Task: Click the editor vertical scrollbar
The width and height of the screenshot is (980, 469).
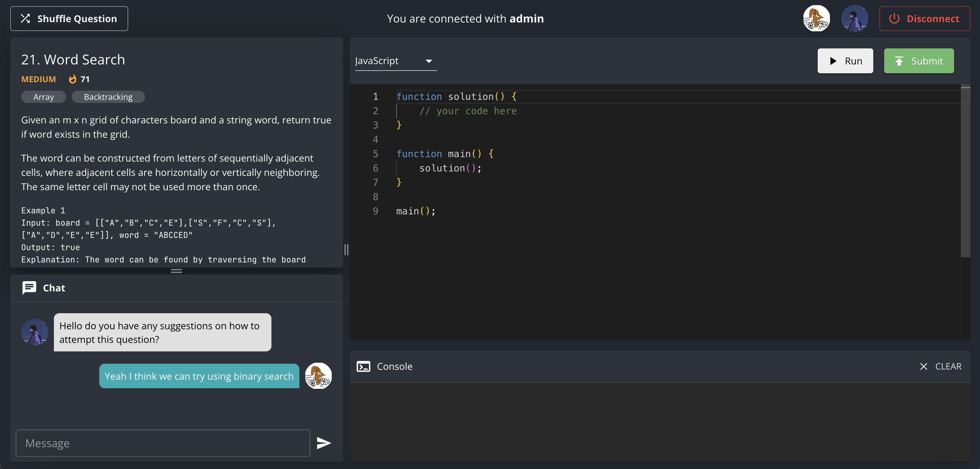Action: click(x=965, y=171)
